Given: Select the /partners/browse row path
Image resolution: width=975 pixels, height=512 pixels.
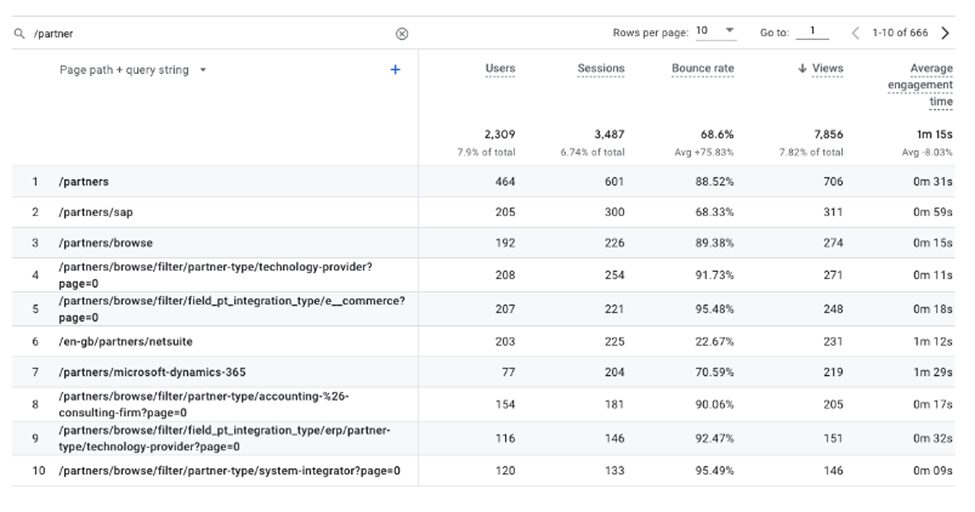Looking at the screenshot, I should (106, 243).
